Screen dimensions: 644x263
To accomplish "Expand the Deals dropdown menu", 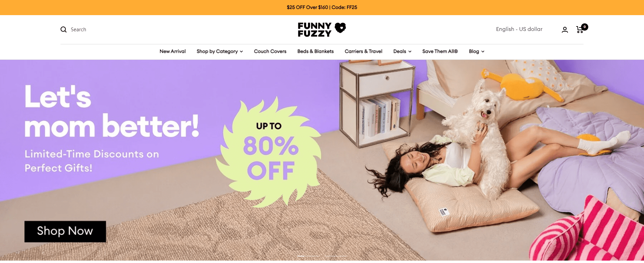I will pos(402,51).
